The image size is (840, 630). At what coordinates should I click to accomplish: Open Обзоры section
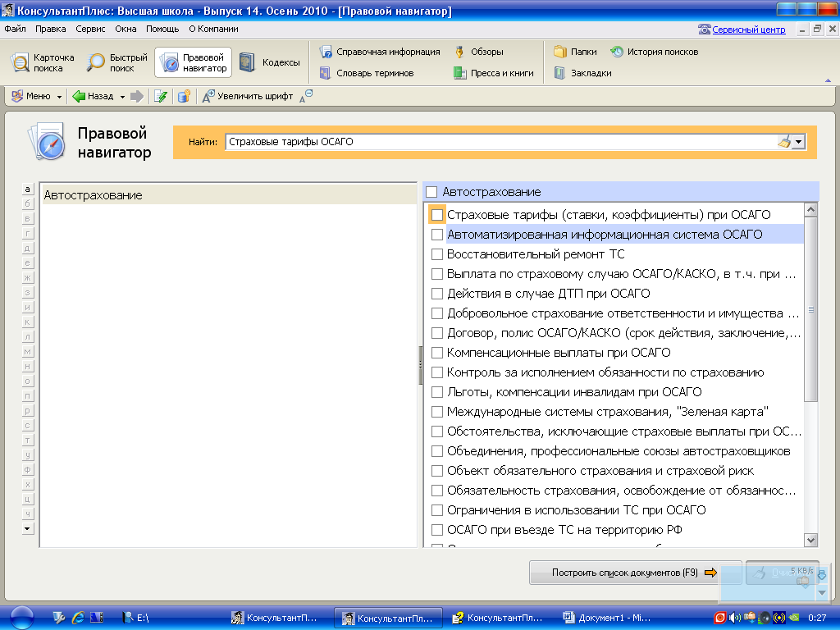[x=478, y=52]
